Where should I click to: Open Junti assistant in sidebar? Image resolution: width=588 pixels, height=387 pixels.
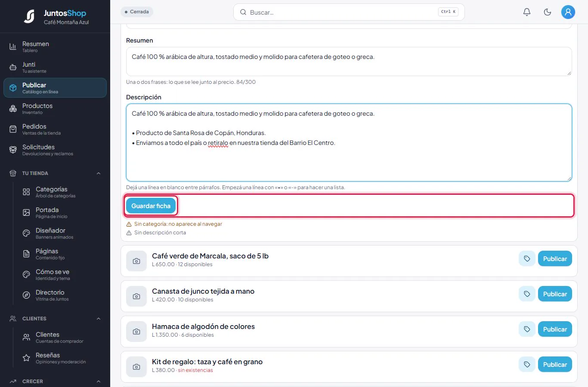55,67
